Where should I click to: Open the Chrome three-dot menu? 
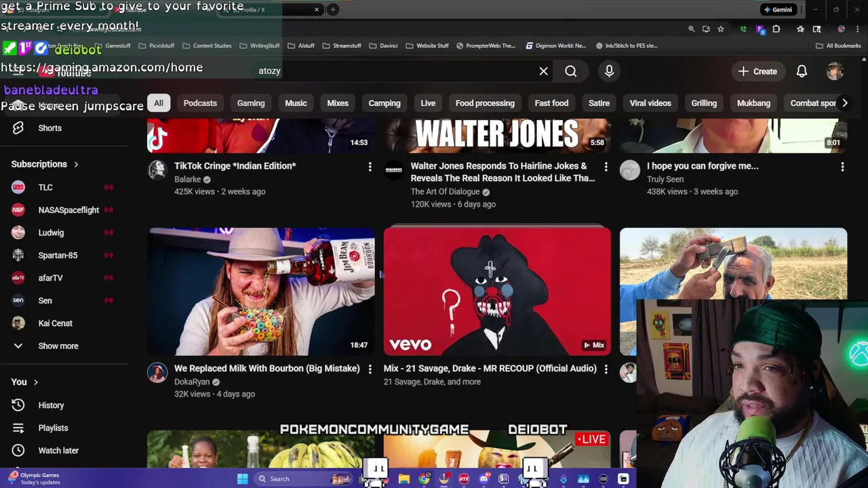[859, 29]
